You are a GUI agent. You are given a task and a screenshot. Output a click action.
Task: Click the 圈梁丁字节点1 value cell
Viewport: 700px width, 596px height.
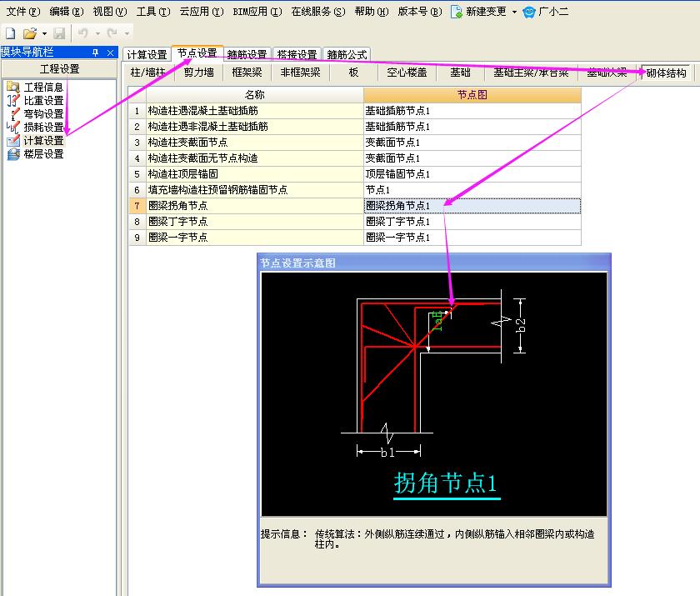click(472, 222)
